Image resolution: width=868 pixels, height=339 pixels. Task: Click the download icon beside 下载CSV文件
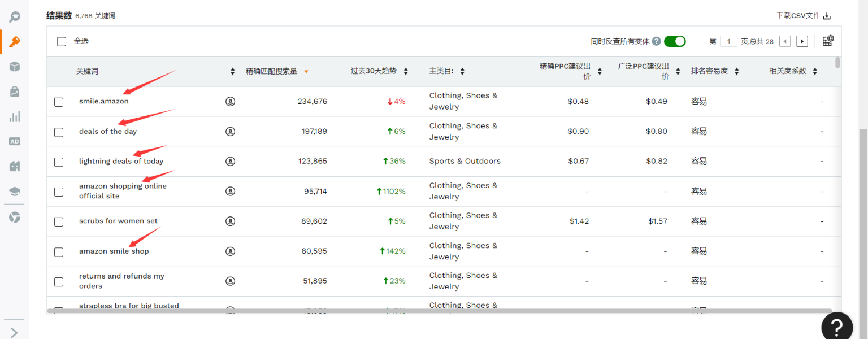[827, 16]
